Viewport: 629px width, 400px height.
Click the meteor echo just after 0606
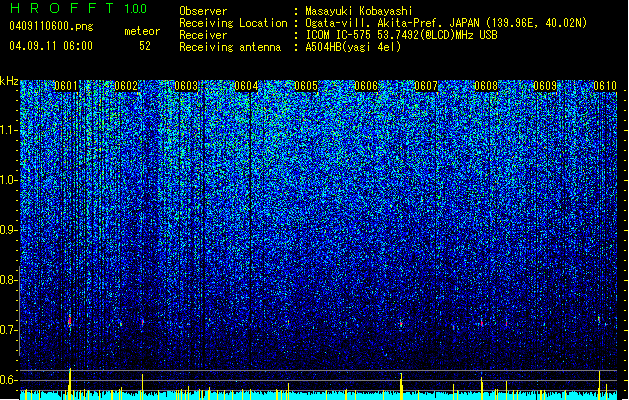(401, 323)
